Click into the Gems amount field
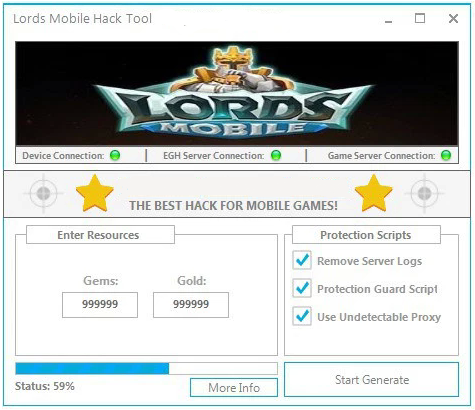Image resolution: width=475 pixels, height=410 pixels. pyautogui.click(x=100, y=305)
